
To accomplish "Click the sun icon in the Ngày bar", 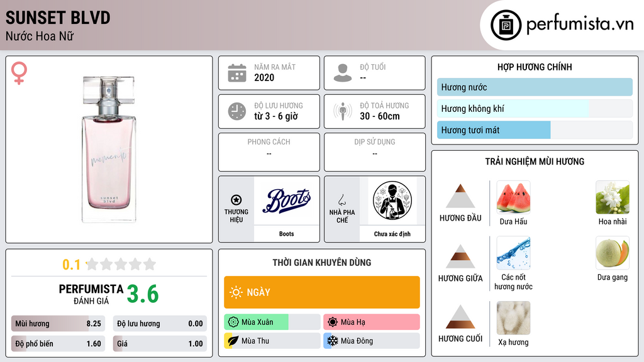I will click(x=236, y=292).
